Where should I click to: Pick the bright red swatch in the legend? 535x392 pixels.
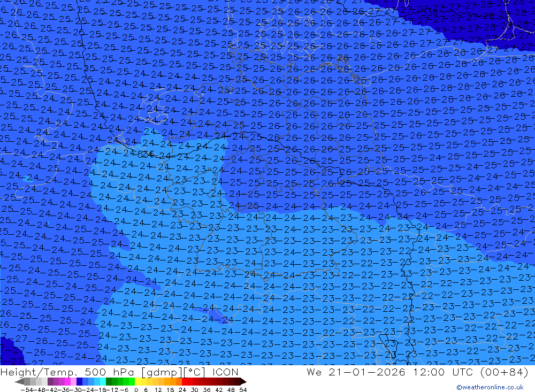(x=185, y=381)
